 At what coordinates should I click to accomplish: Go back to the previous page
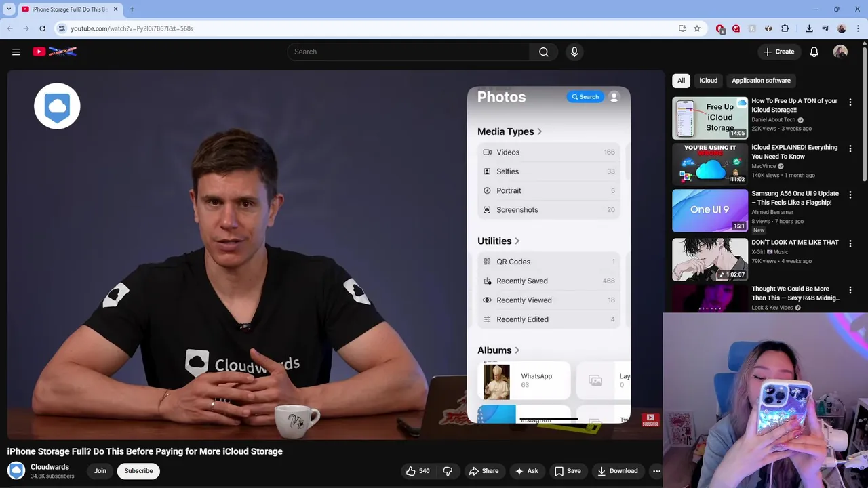click(9, 28)
